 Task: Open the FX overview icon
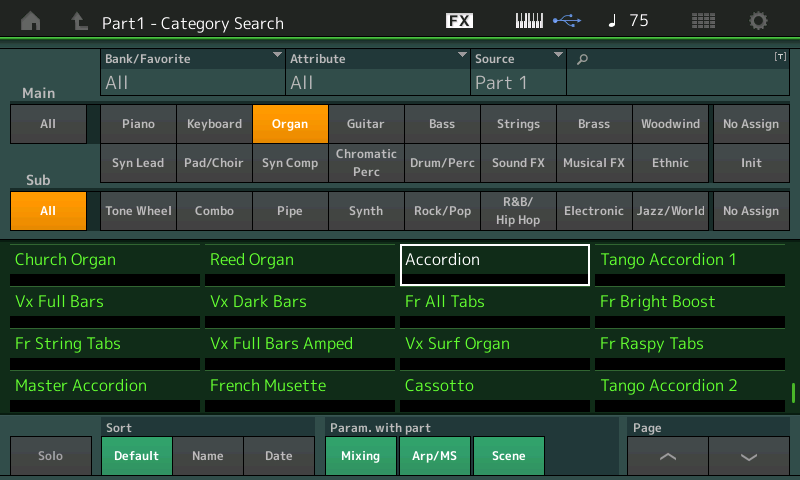coord(459,20)
